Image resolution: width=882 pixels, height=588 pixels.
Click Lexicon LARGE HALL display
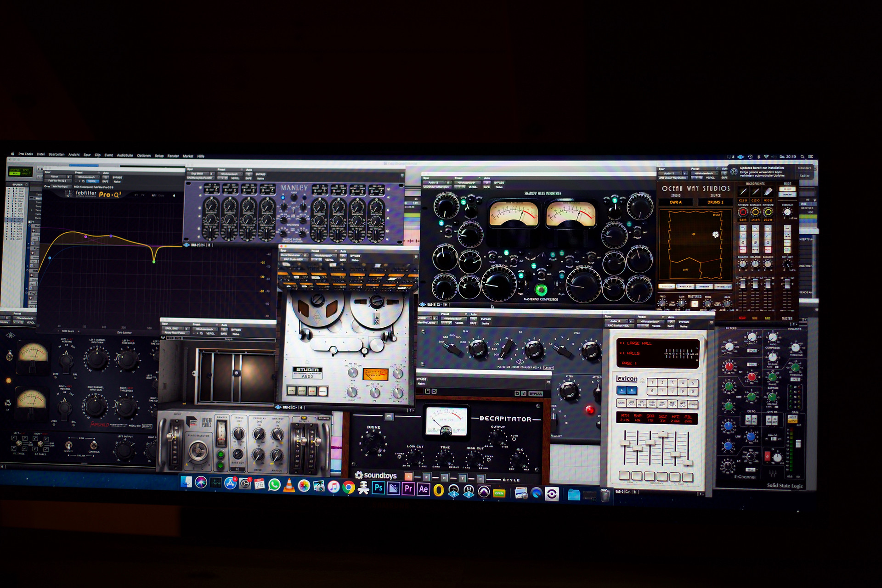(658, 353)
